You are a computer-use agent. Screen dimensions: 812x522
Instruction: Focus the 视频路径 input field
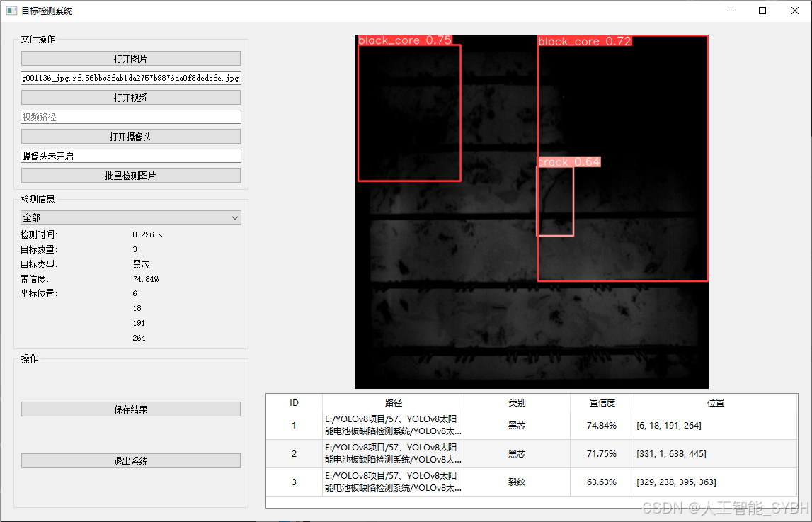pos(130,117)
